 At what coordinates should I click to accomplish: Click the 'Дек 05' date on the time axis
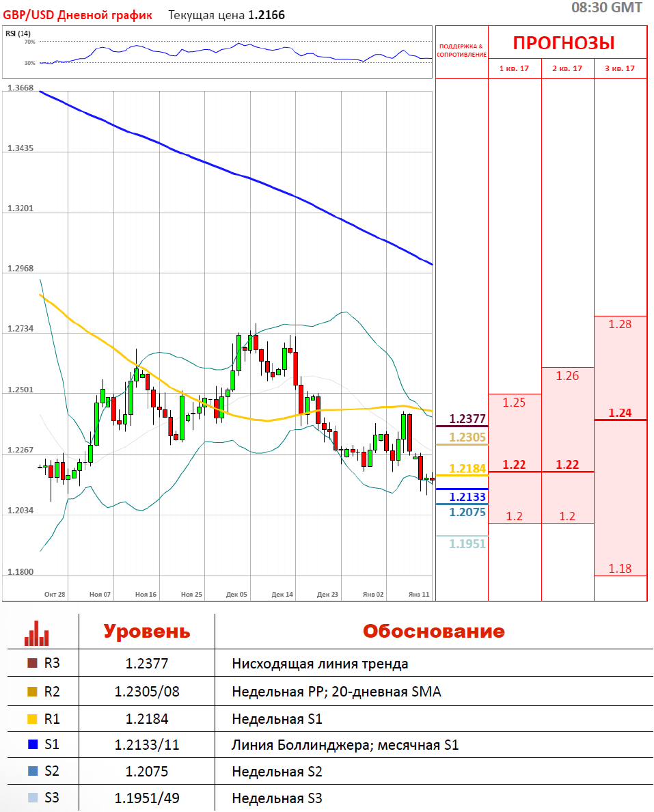[236, 595]
